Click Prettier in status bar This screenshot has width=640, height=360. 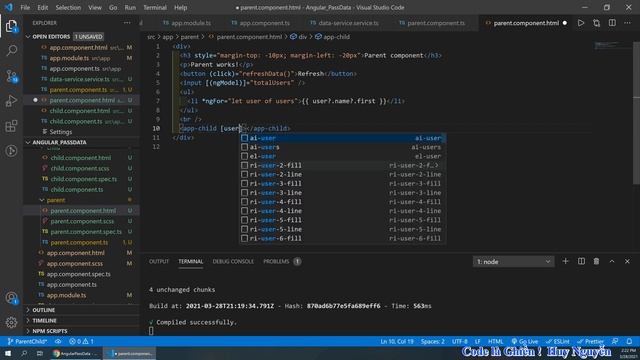pos(590,341)
